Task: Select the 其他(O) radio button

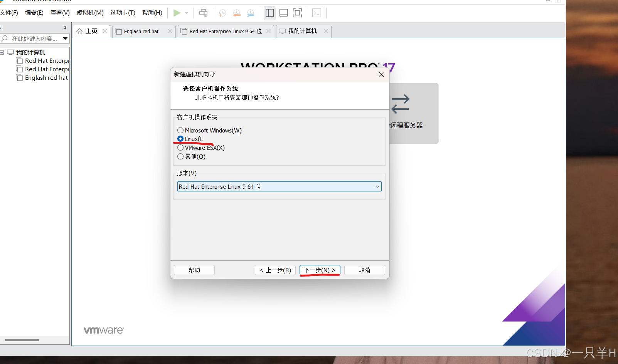Action: 180,156
